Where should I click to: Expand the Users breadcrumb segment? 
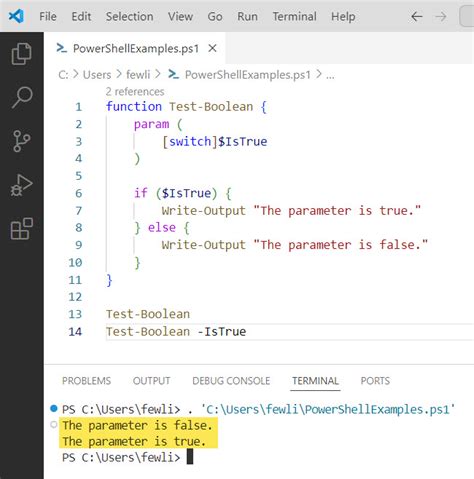pyautogui.click(x=97, y=75)
